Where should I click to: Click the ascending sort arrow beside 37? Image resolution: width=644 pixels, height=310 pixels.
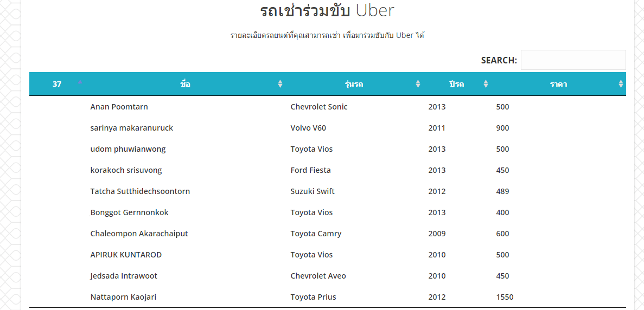(80, 82)
